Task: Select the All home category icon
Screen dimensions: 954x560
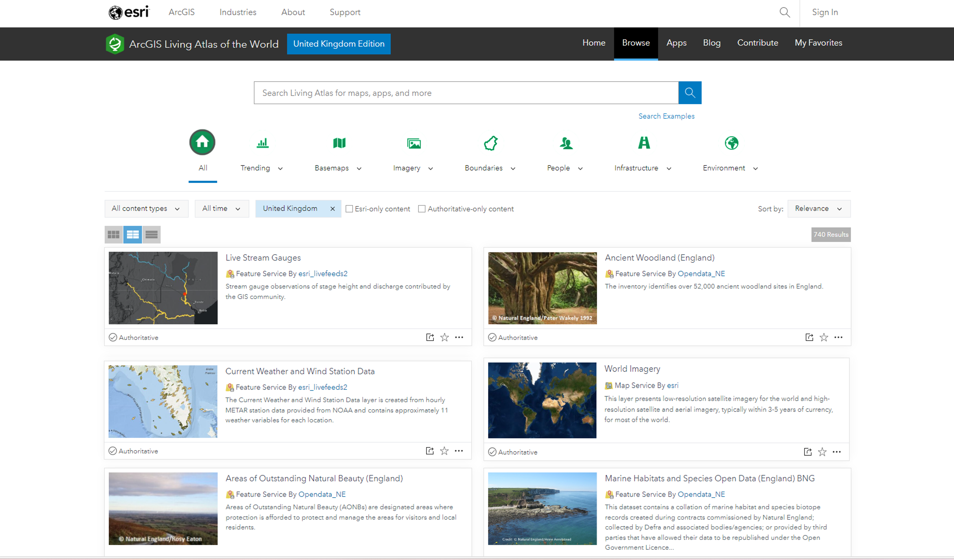Action: tap(202, 142)
